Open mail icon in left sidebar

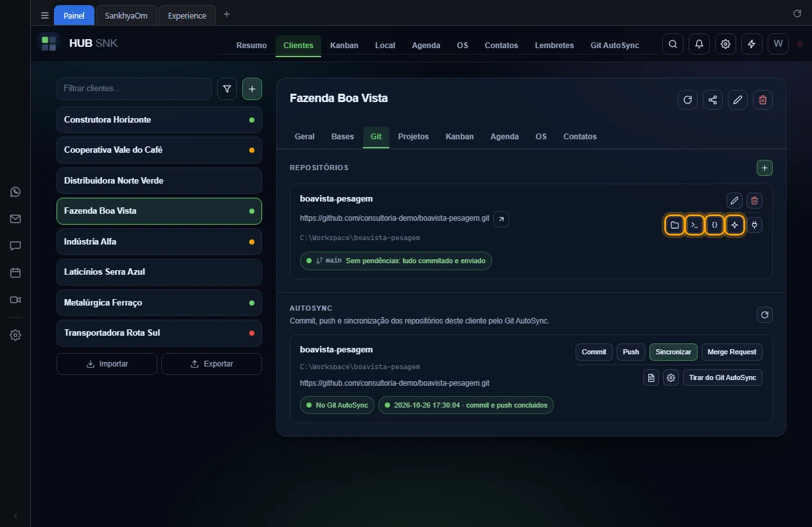tap(15, 219)
